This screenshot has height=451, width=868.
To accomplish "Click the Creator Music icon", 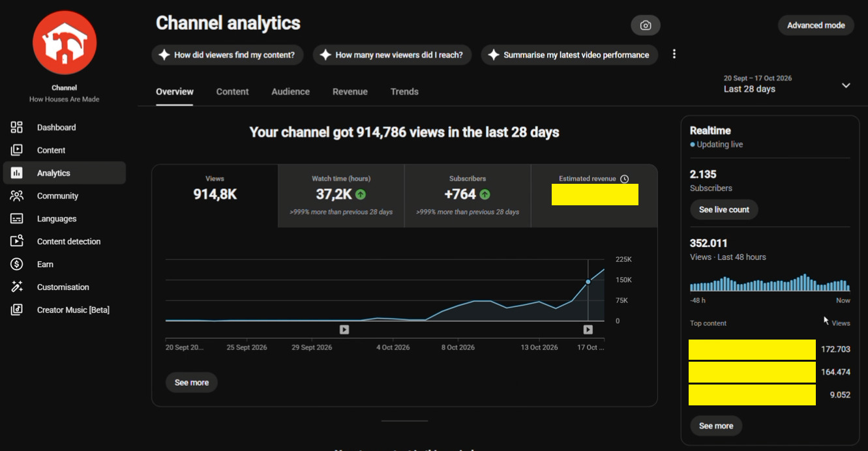I will [17, 310].
